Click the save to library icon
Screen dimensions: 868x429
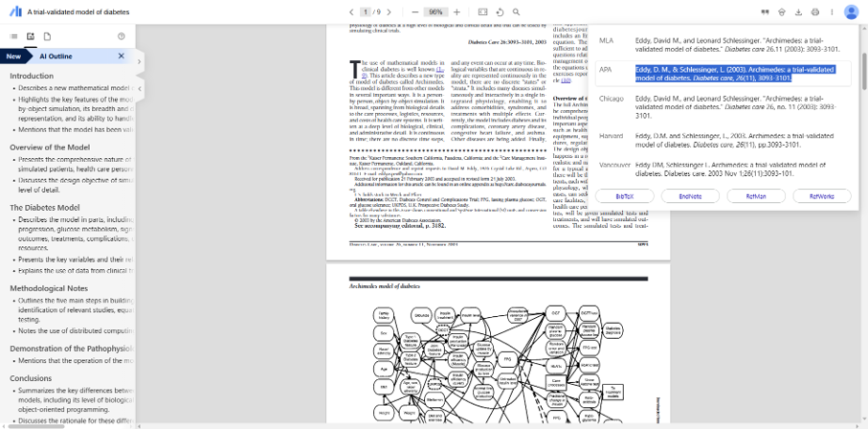[782, 11]
